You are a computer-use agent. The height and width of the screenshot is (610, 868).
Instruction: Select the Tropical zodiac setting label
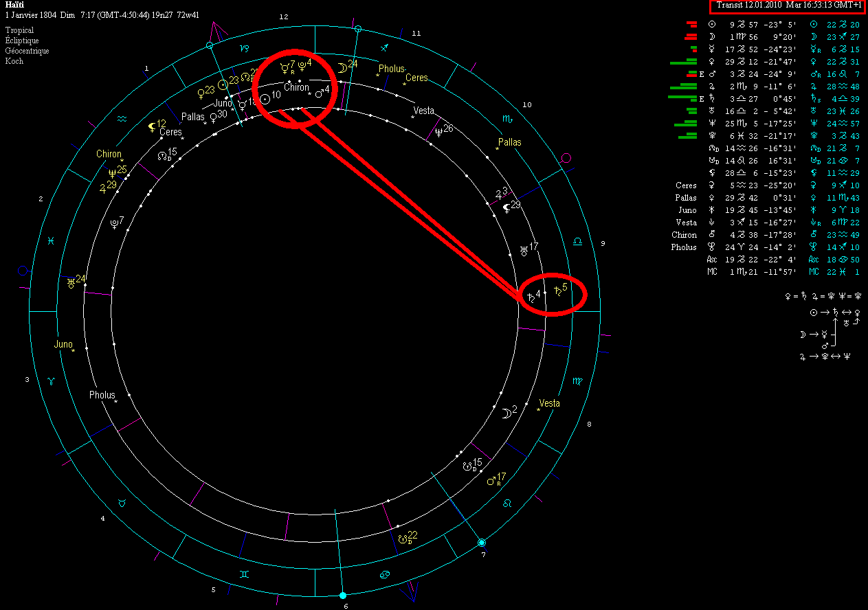[x=20, y=31]
